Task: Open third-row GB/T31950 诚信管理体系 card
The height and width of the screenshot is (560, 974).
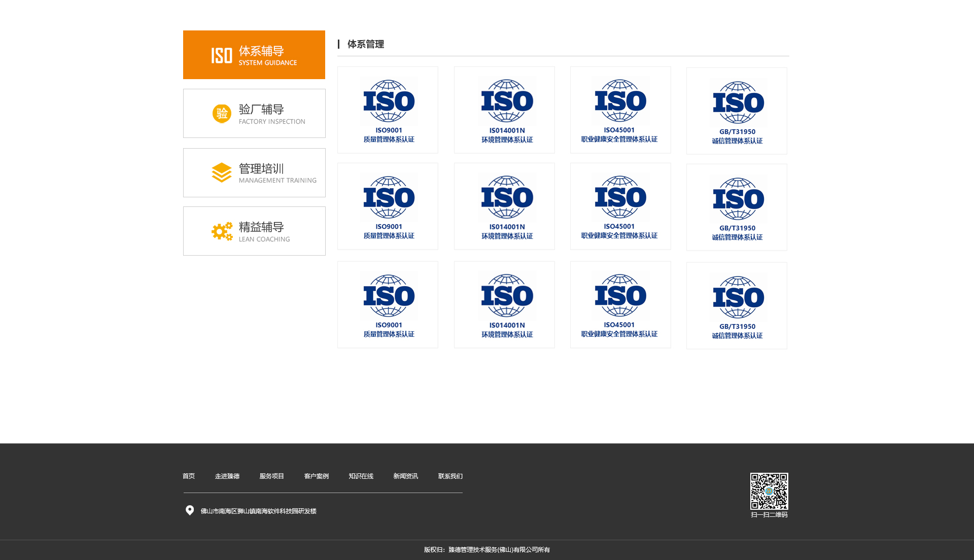Action: point(737,305)
